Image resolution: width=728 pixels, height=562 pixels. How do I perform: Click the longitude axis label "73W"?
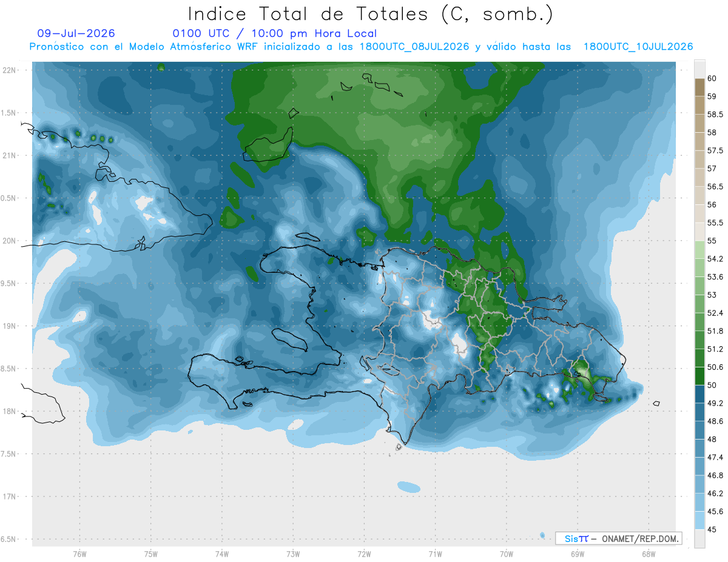pyautogui.click(x=292, y=554)
